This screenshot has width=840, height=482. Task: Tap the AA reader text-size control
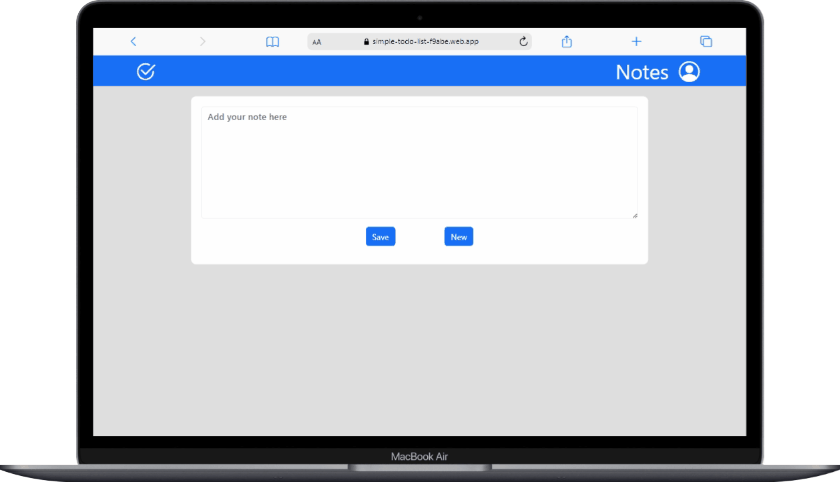point(317,42)
